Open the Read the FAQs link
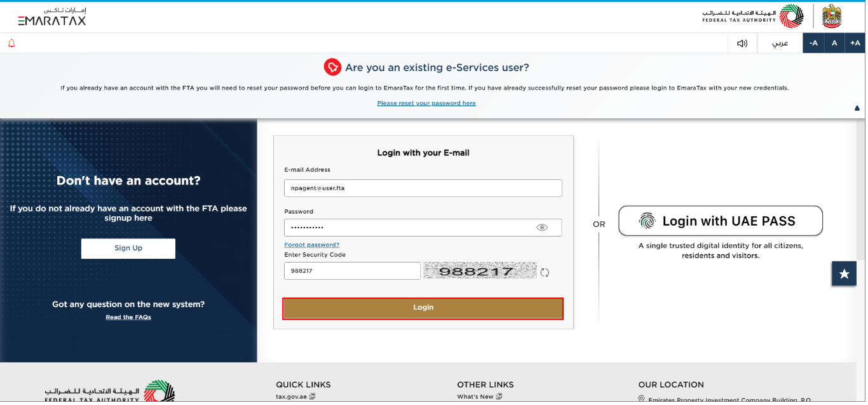 [x=128, y=317]
